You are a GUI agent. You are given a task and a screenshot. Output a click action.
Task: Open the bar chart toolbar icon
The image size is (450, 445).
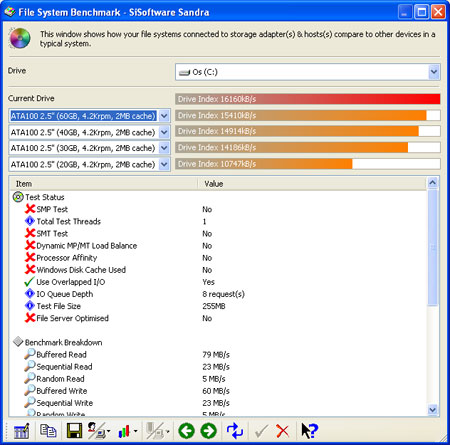tap(124, 431)
